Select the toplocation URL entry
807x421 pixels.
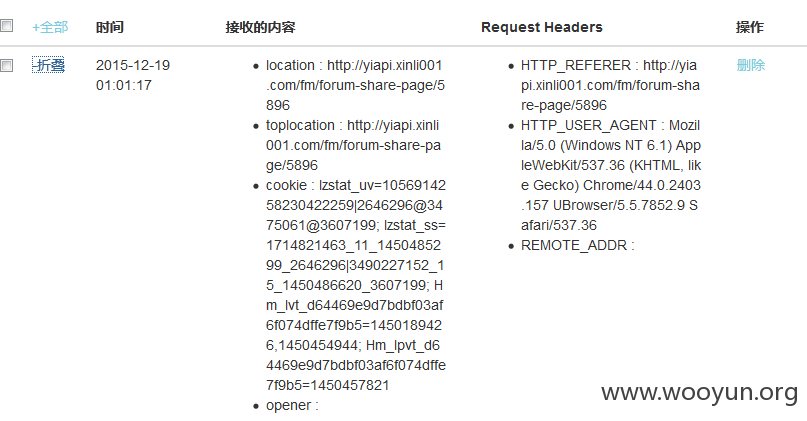(x=353, y=145)
